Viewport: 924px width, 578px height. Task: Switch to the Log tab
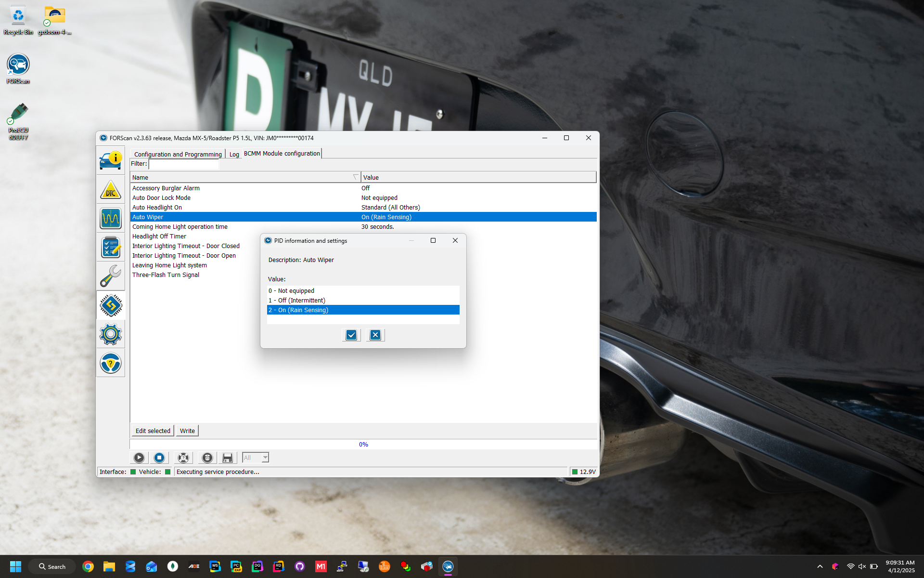coord(234,154)
